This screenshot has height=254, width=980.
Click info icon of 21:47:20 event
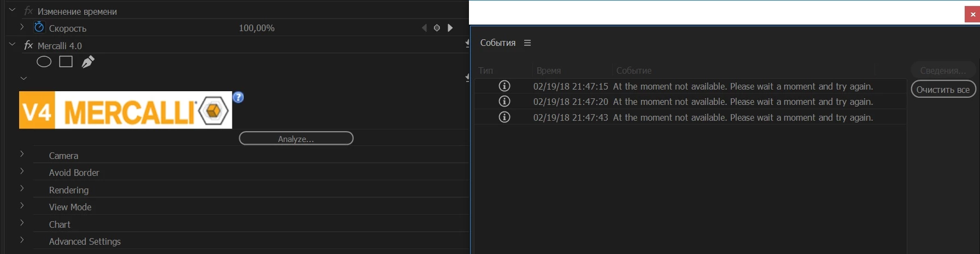pos(504,102)
